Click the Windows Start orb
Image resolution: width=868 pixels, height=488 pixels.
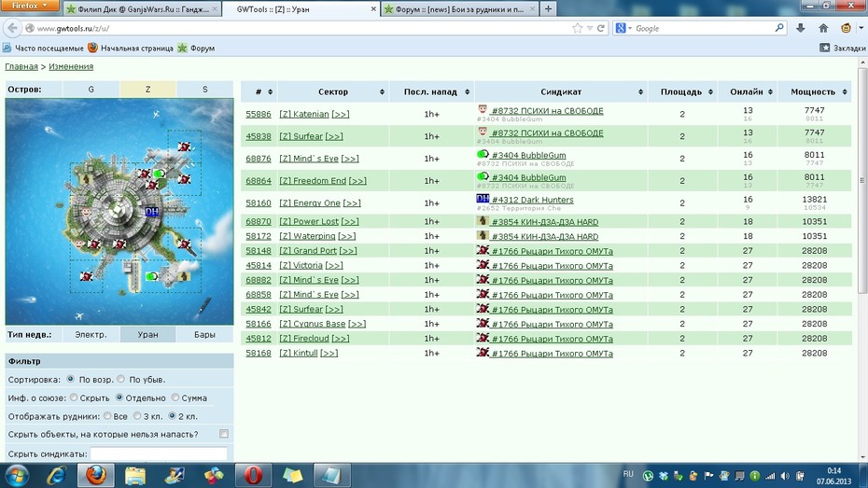17,475
